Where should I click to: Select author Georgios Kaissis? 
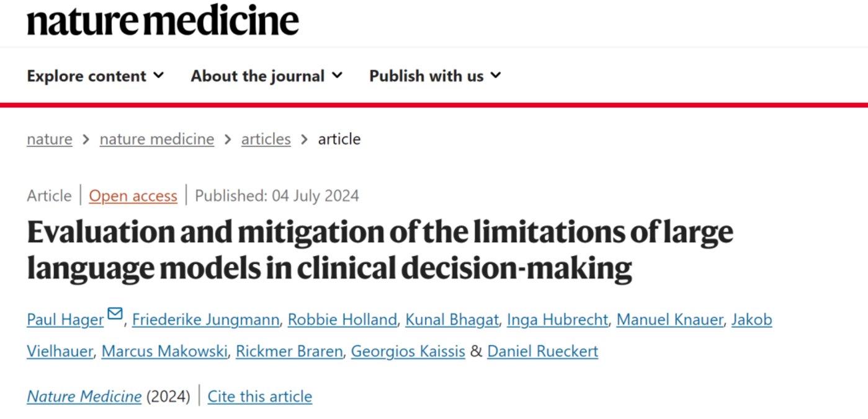coord(408,351)
